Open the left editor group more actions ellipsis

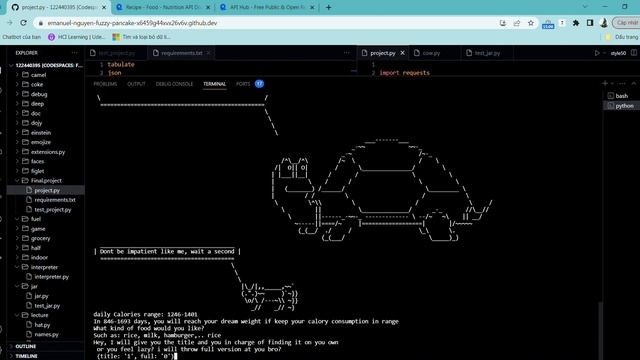tap(347, 53)
